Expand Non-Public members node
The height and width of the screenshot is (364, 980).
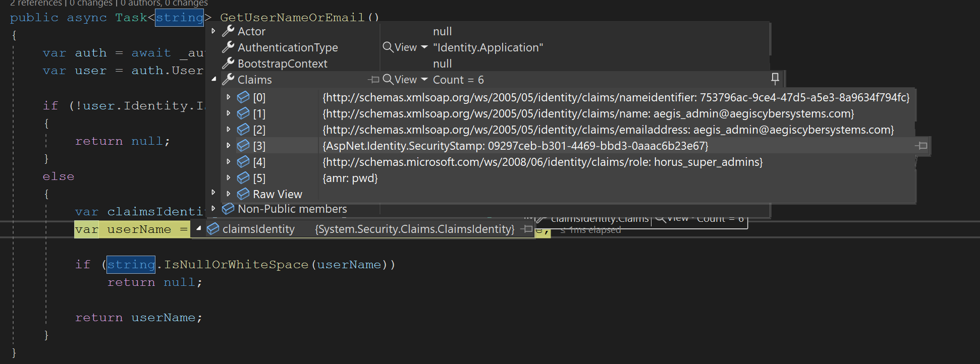point(213,208)
